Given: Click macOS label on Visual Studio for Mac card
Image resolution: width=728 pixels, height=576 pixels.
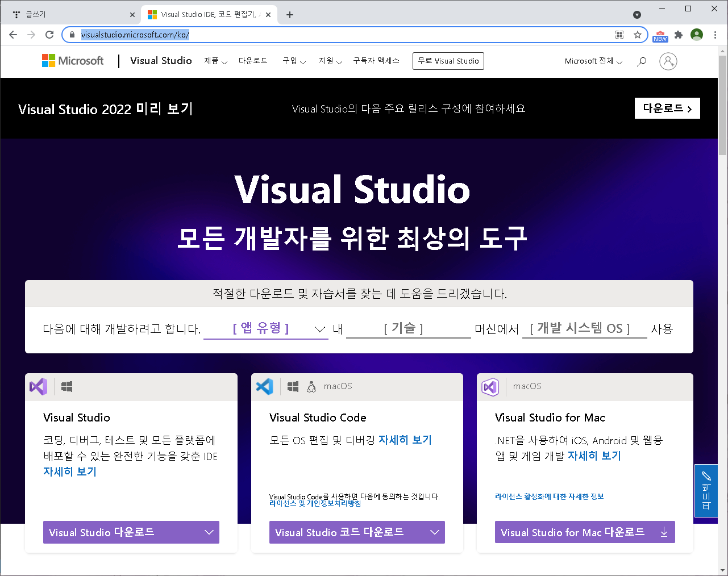Looking at the screenshot, I should [527, 386].
